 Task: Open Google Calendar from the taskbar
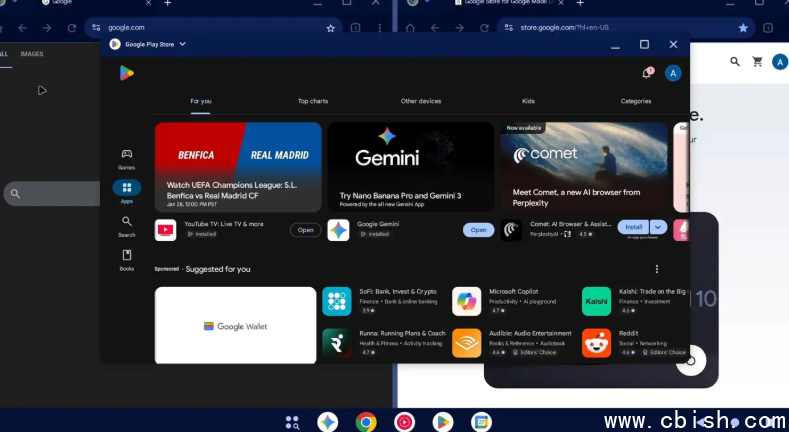point(481,422)
